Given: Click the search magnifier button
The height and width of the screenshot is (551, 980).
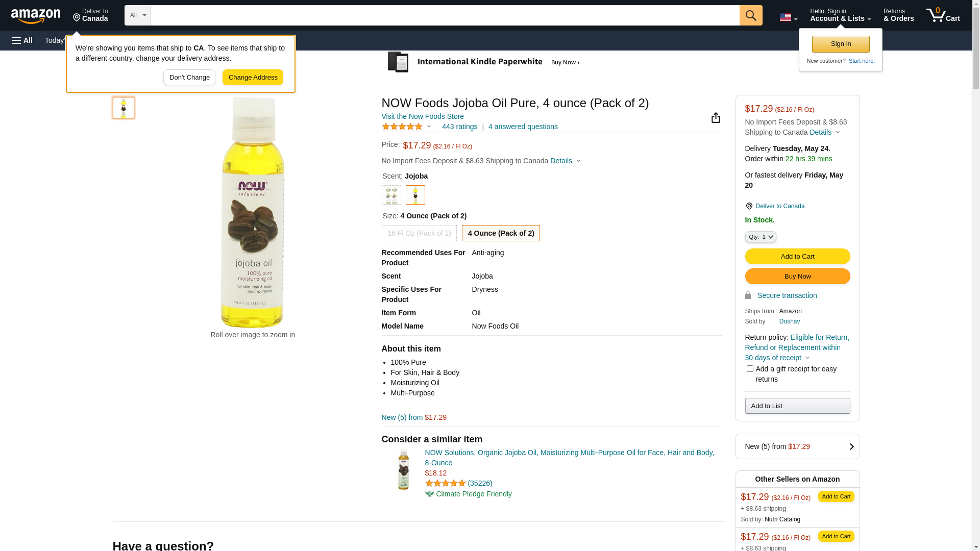Looking at the screenshot, I should click(x=750, y=15).
